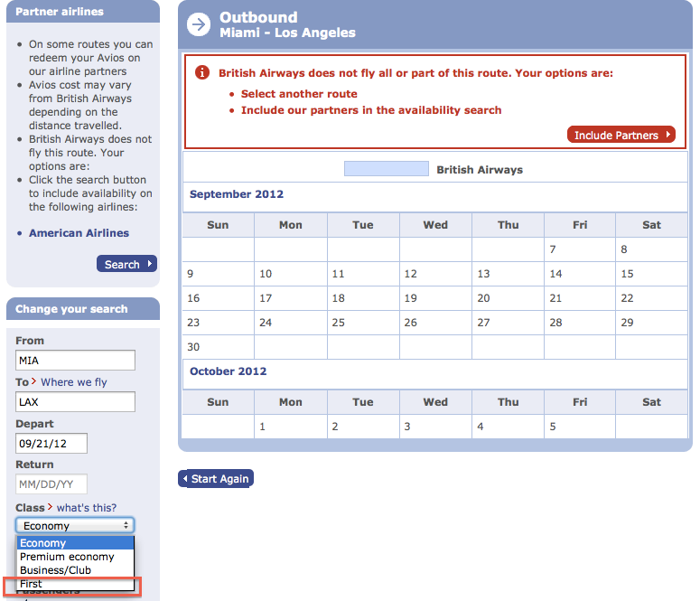Select September 22 in the calendar
The image size is (700, 601).
[651, 298]
